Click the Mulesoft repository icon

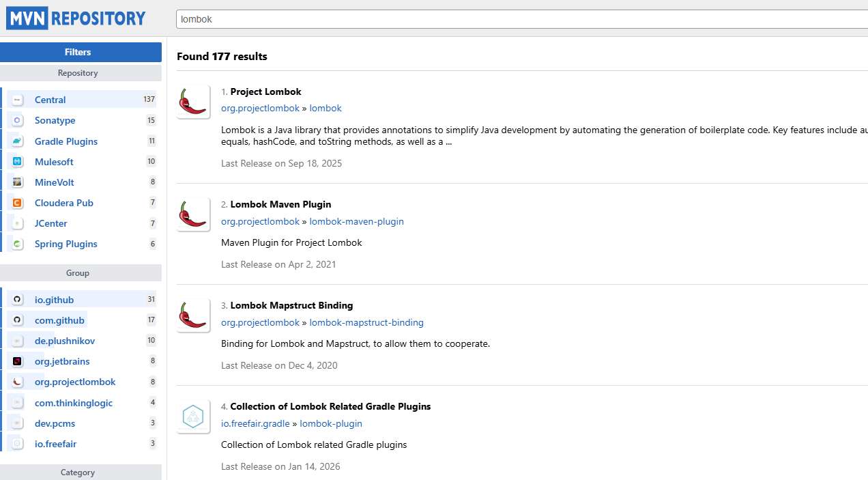coord(18,162)
